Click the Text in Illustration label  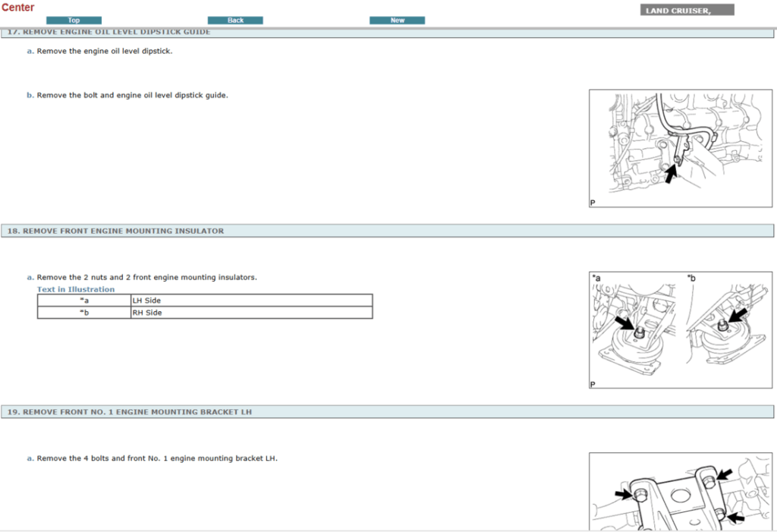click(76, 289)
